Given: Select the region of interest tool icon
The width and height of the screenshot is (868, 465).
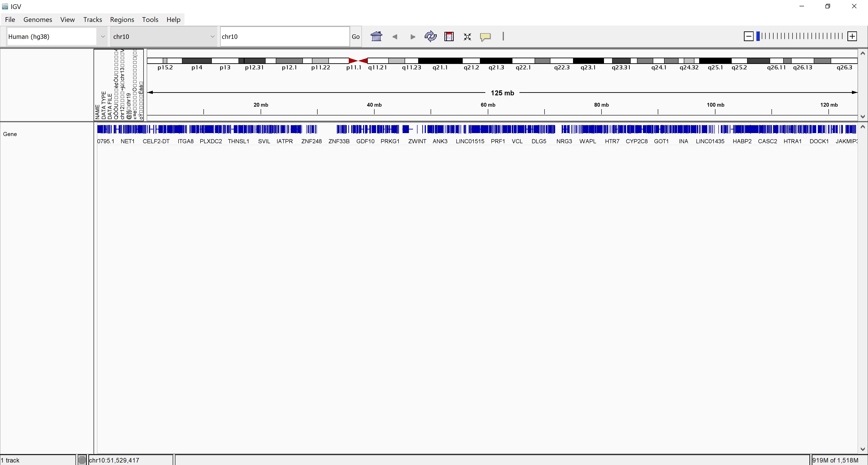Looking at the screenshot, I should tap(449, 36).
